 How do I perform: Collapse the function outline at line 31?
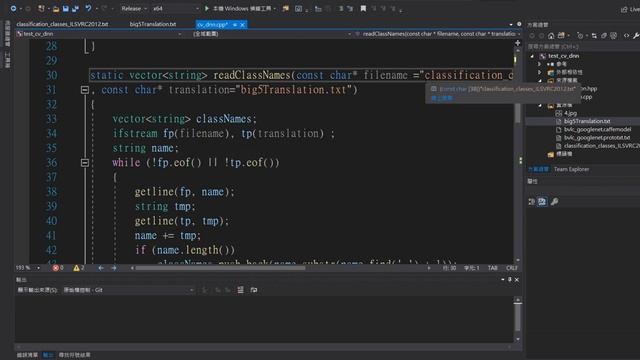coord(85,90)
